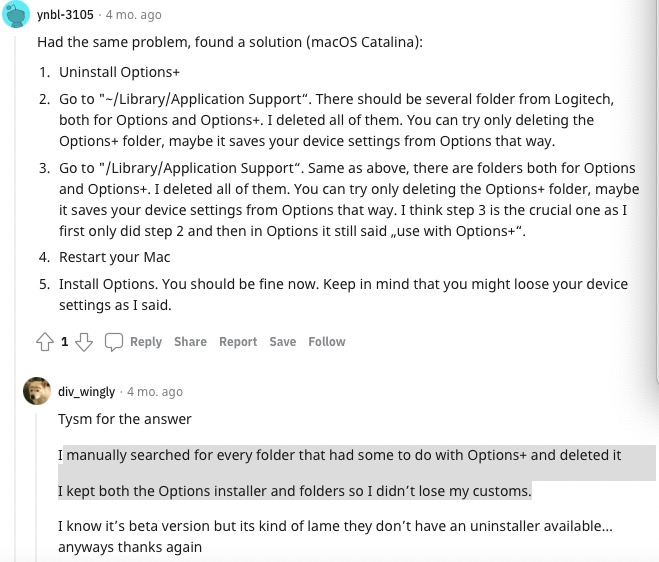Click the page scrollbar on the right edge

(656, 200)
